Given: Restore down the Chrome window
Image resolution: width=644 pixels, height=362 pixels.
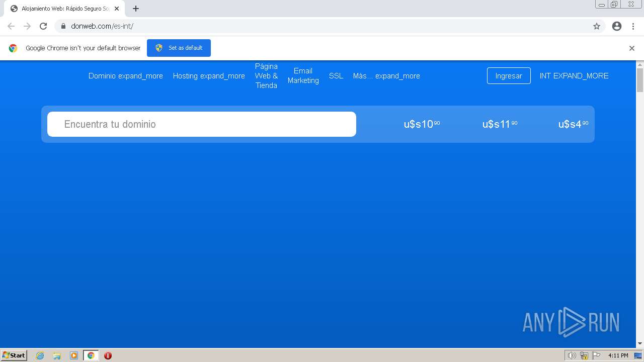Looking at the screenshot, I should (614, 5).
